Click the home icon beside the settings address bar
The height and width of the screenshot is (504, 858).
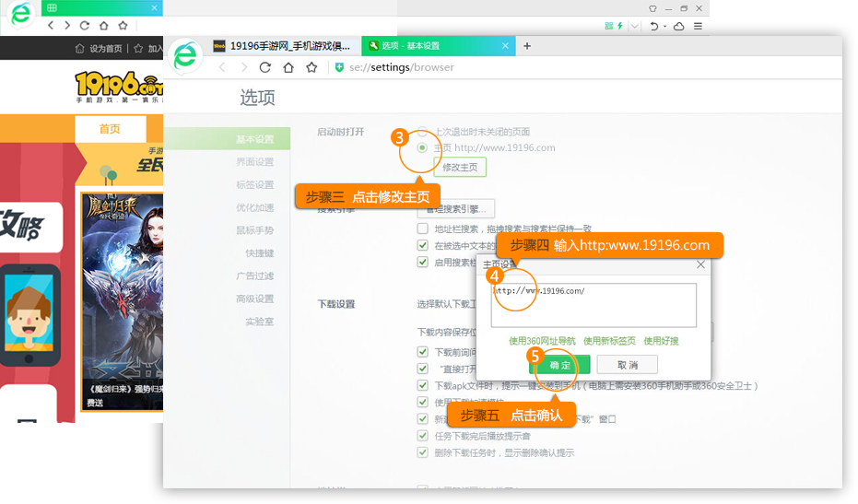(x=288, y=67)
